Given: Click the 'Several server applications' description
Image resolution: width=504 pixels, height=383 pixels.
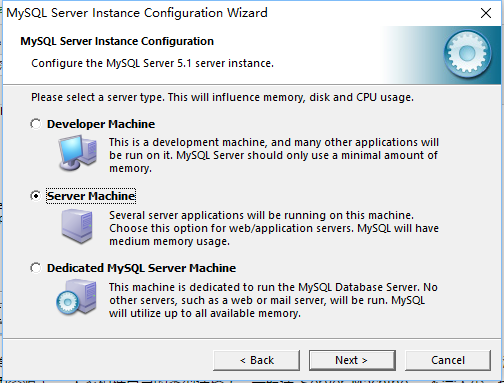Looking at the screenshot, I should coord(274,228).
